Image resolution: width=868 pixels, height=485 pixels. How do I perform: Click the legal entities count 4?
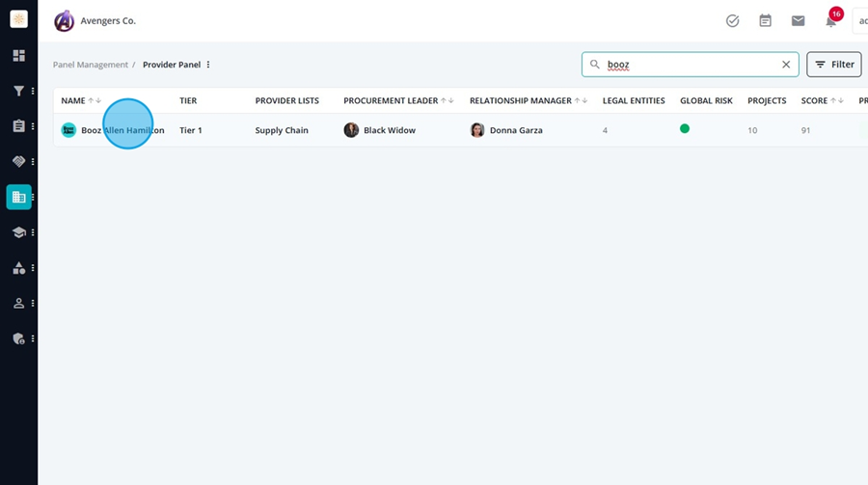coord(605,131)
